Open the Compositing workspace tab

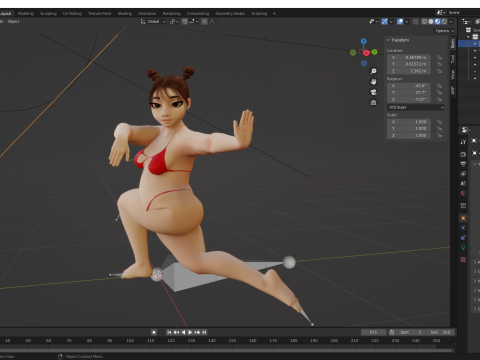[198, 14]
